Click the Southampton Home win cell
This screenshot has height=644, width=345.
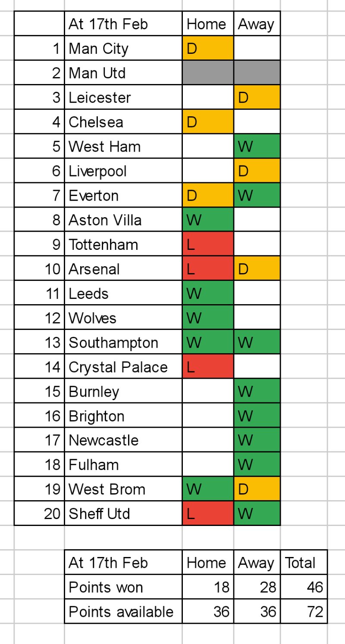(x=207, y=343)
